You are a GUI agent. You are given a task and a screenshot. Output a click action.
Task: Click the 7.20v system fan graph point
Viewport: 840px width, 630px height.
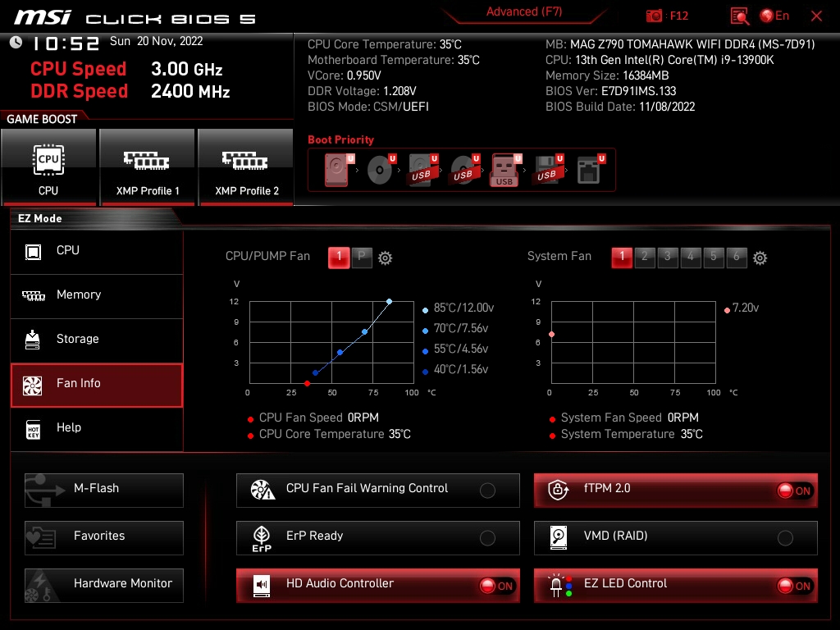pos(552,335)
